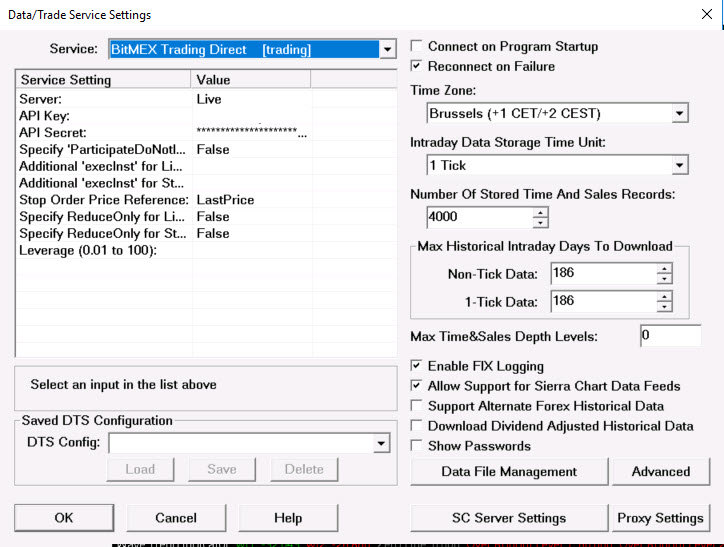The height and width of the screenshot is (547, 724).
Task: Open the Service dropdown list
Action: tap(387, 49)
